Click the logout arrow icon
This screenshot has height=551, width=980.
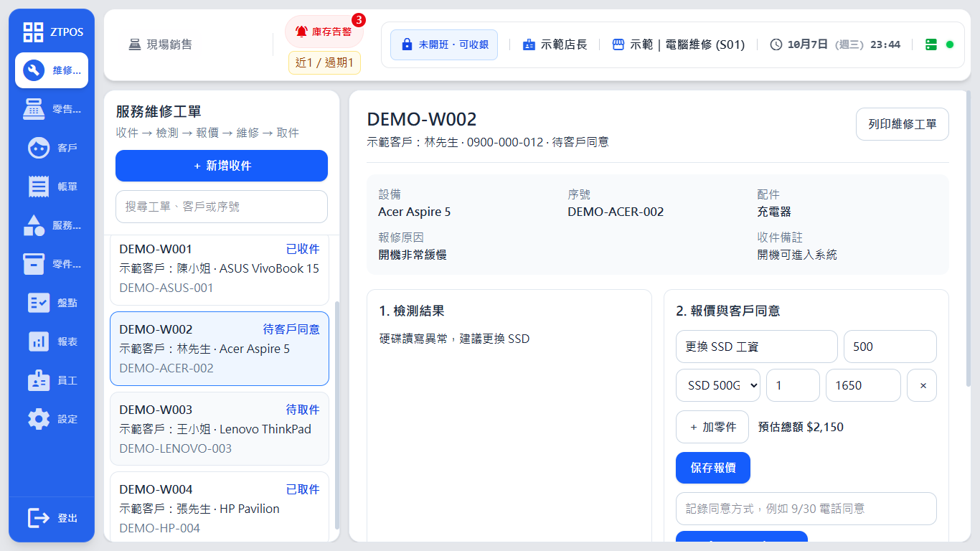[39, 518]
